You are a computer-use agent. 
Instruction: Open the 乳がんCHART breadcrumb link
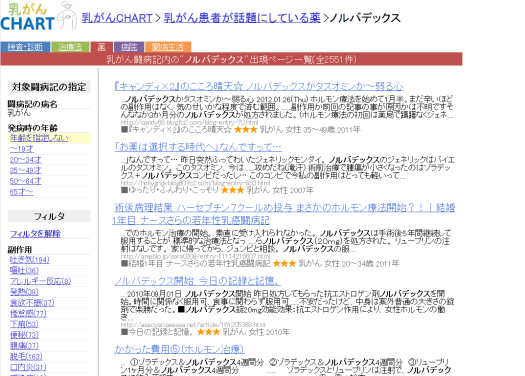117,18
